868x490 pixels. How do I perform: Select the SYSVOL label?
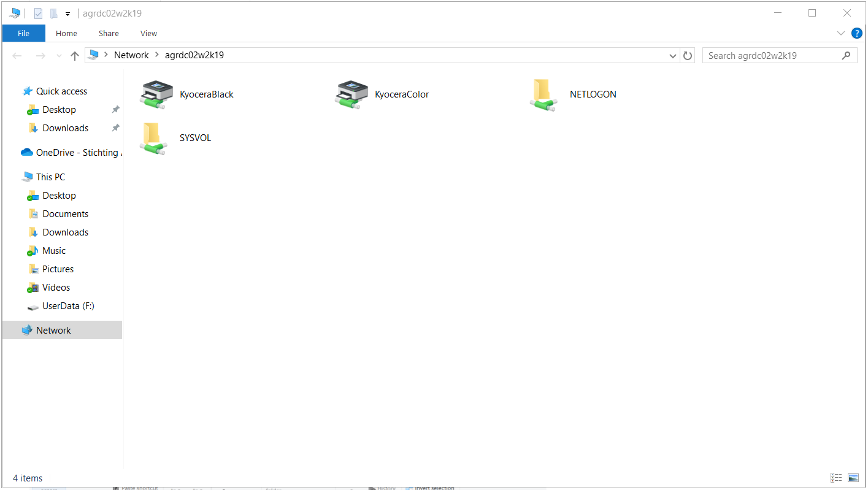pos(195,138)
